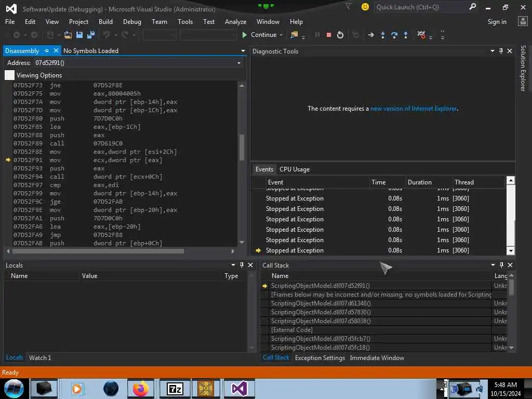The image size is (532, 399).
Task: Click the Restart debugging icon
Action: tap(340, 35)
